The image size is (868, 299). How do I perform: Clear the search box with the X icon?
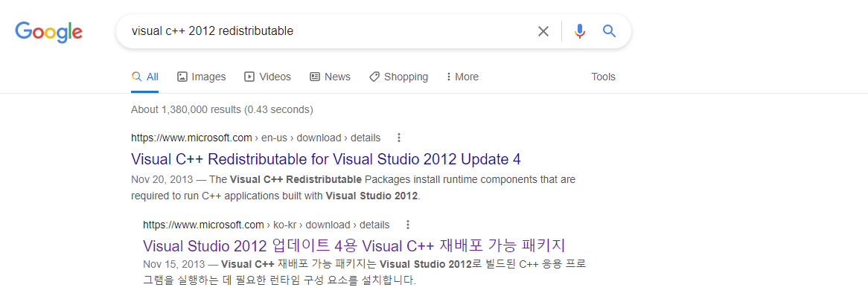pos(543,31)
